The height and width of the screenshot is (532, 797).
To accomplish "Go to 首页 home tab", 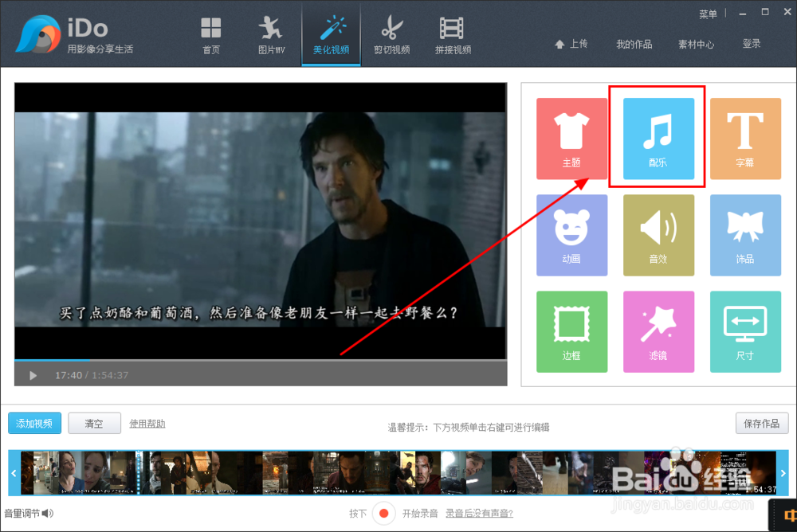I will (211, 35).
